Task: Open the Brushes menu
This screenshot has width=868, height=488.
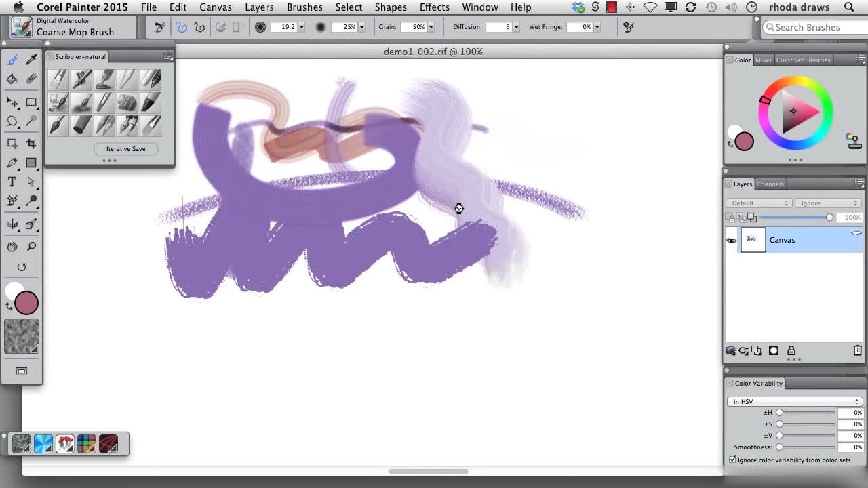Action: tap(304, 7)
